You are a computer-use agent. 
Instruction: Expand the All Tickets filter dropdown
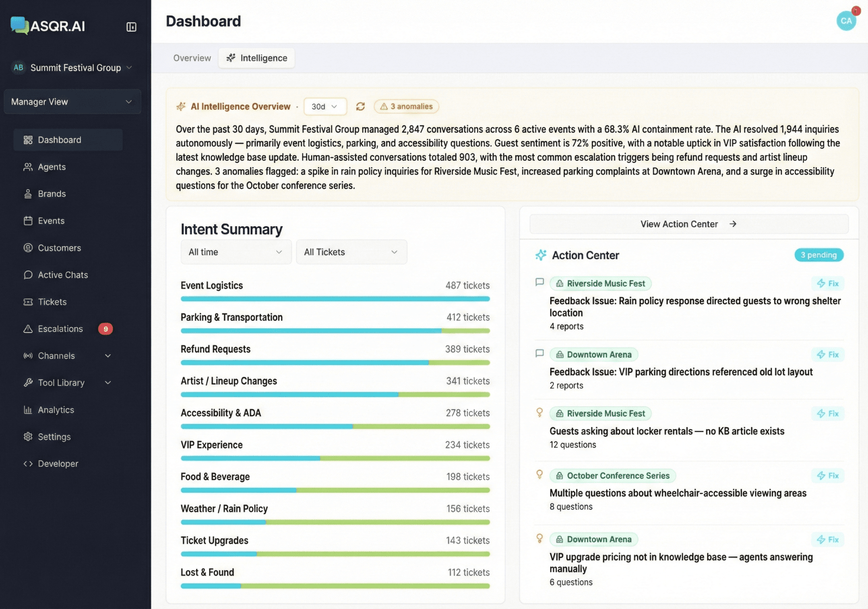coord(352,252)
